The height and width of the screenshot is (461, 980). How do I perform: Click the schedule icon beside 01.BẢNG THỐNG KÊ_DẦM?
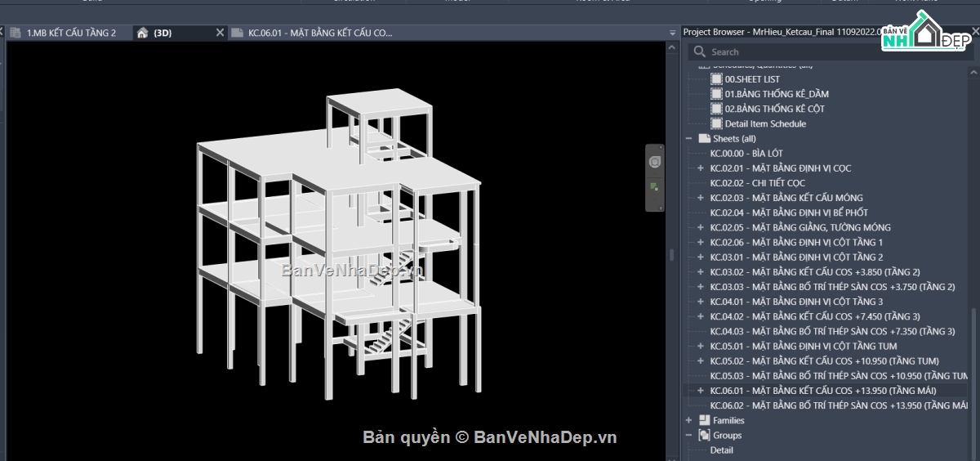click(716, 94)
